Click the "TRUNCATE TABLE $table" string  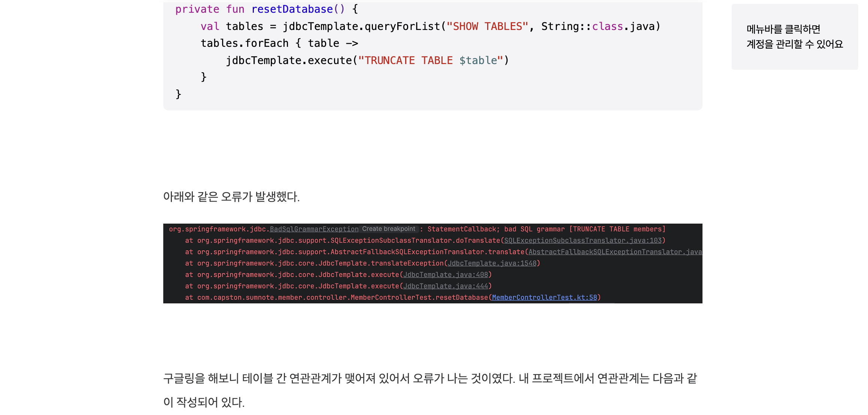click(x=431, y=60)
